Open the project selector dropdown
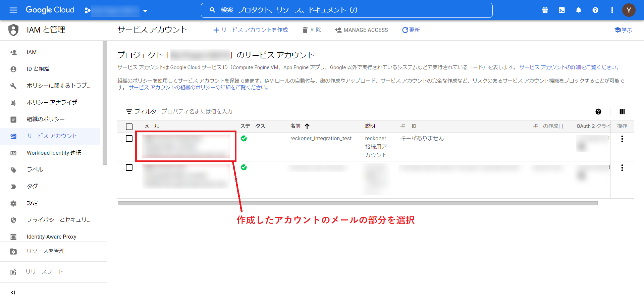 click(145, 10)
